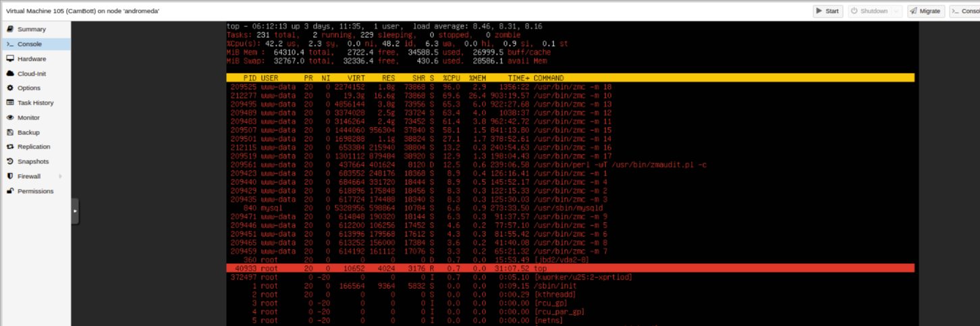Click the Snapshots history icon
The image size is (980, 326).
[10, 161]
